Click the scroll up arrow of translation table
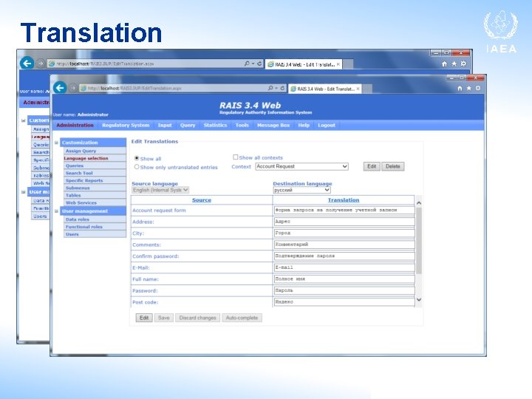532x399 pixels. (419, 203)
